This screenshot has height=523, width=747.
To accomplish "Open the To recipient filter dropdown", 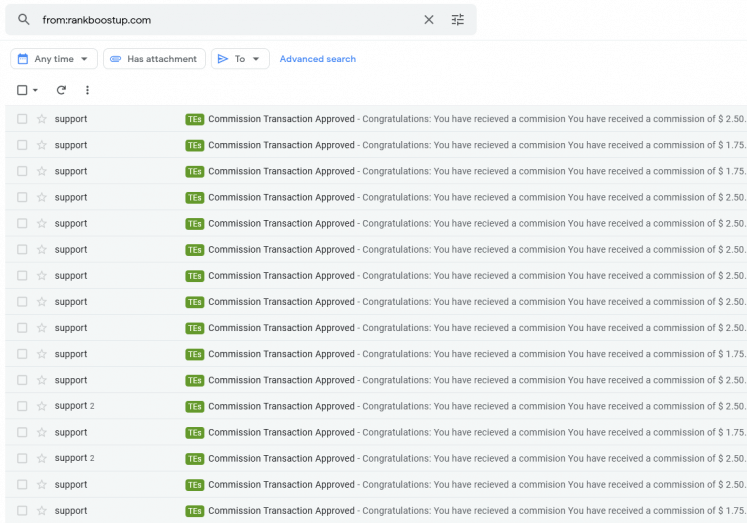I will click(240, 59).
